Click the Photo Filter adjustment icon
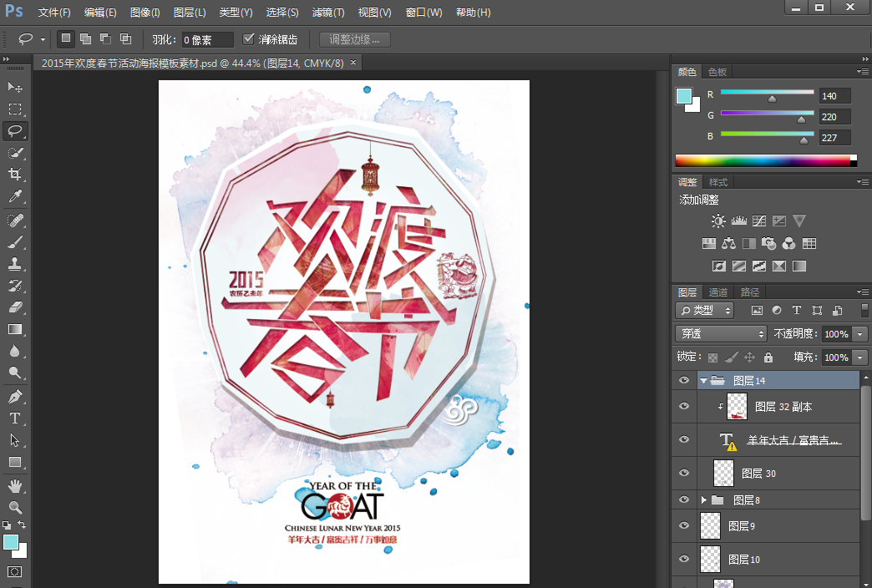Image resolution: width=872 pixels, height=588 pixels. [768, 244]
